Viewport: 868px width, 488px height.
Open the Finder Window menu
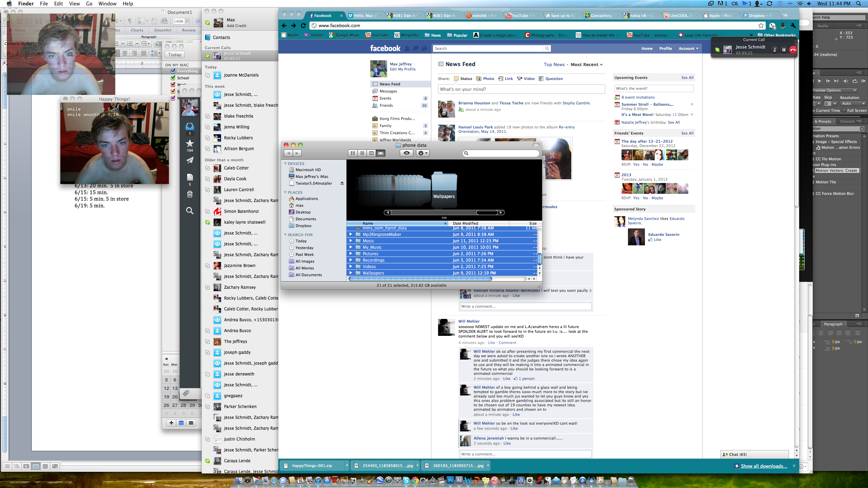tap(107, 4)
